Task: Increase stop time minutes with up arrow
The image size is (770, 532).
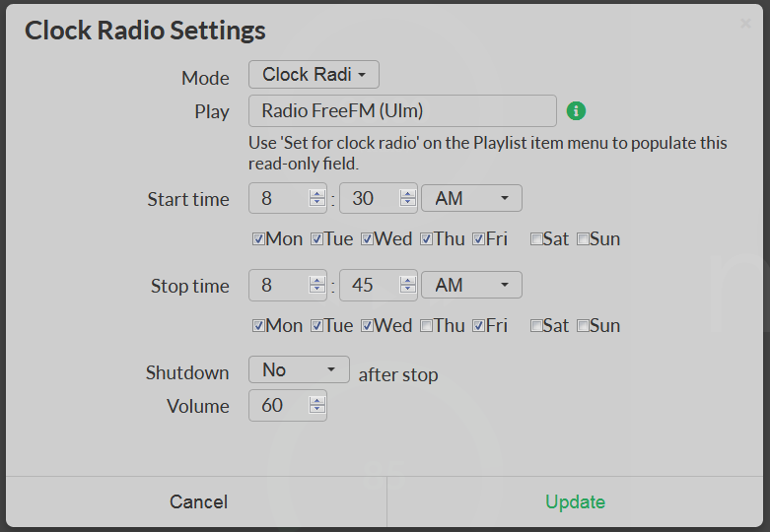Action: pyautogui.click(x=407, y=281)
